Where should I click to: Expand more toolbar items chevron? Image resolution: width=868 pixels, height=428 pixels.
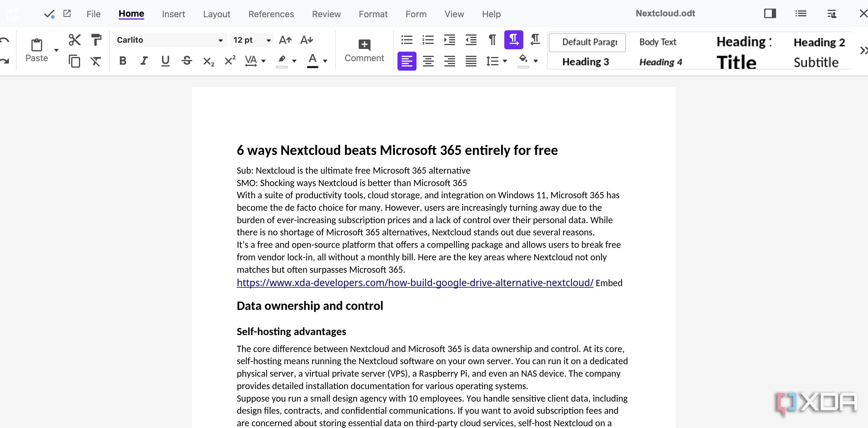click(863, 50)
